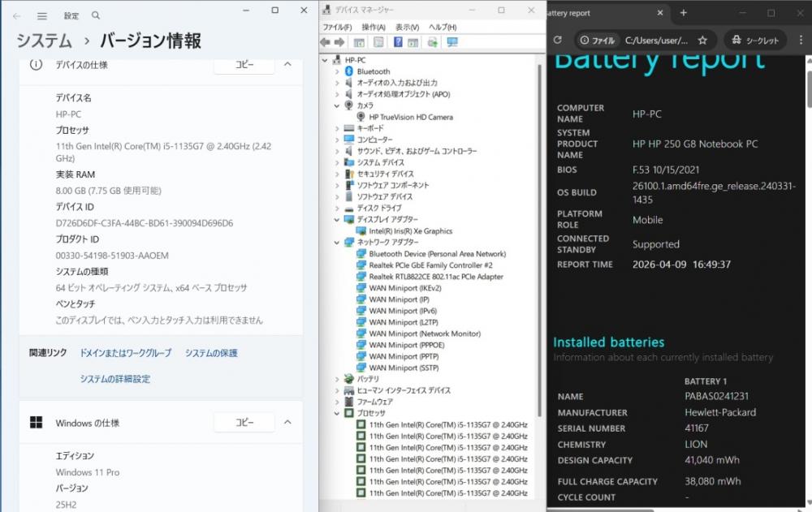The image size is (812, 512).
Task: Click the Settings search magnifier icon
Action: coord(96,15)
